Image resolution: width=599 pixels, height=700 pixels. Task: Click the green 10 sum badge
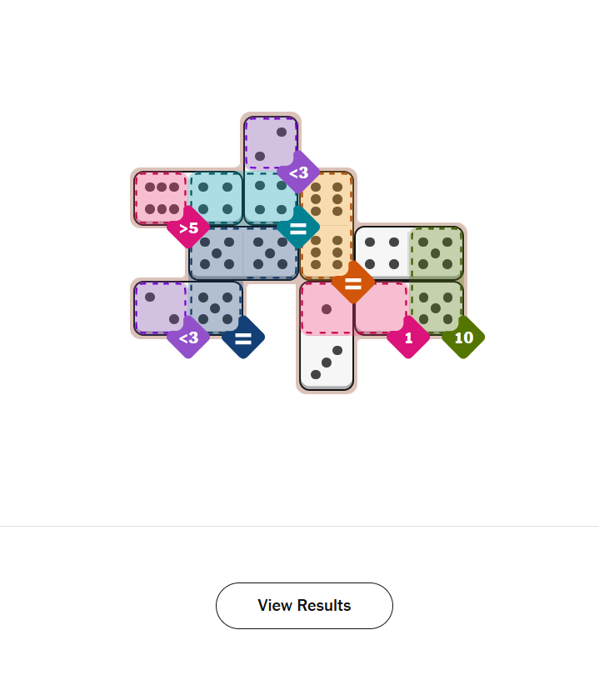463,337
